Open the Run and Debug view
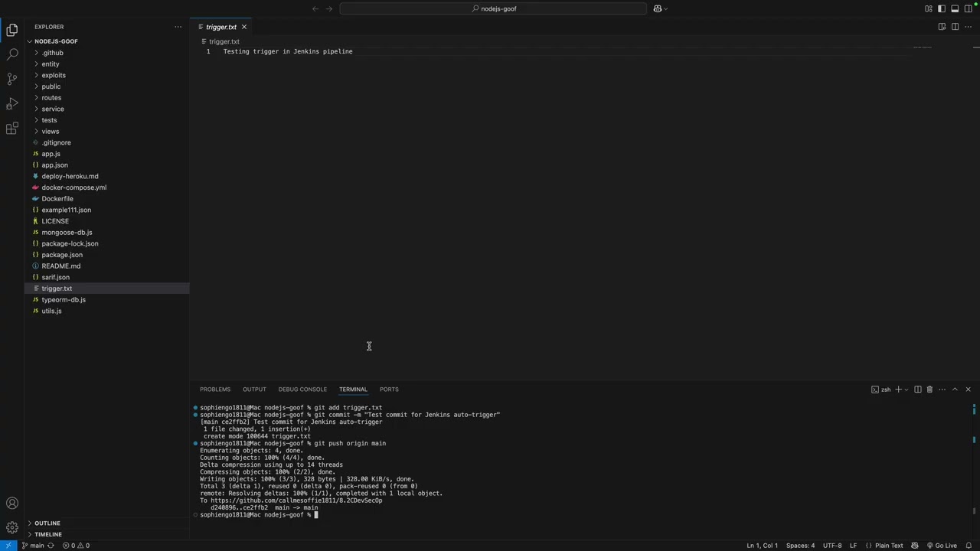 [x=12, y=103]
